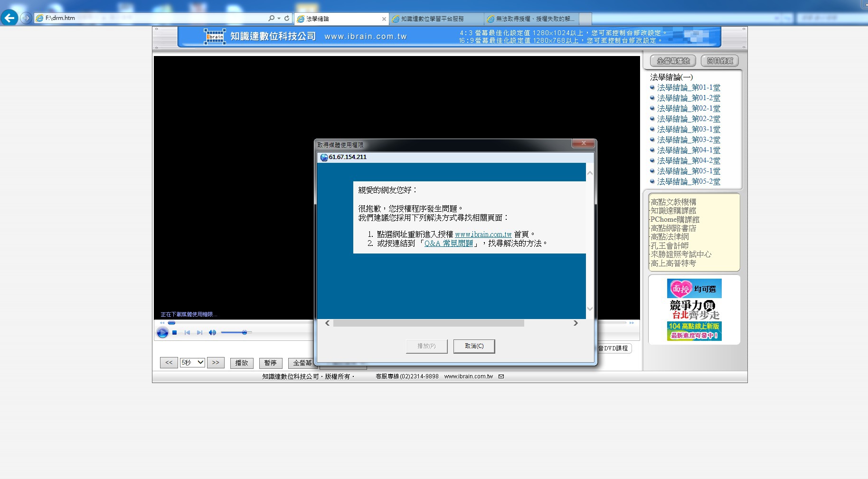Screen dimensions: 868x479
Task: Click the seek bar handle in the player
Action: (x=171, y=323)
